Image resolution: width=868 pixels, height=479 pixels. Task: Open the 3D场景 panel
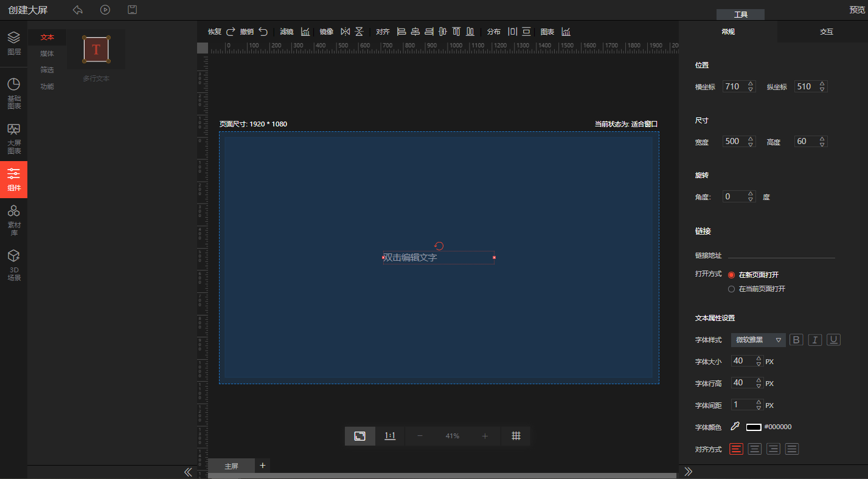tap(13, 265)
